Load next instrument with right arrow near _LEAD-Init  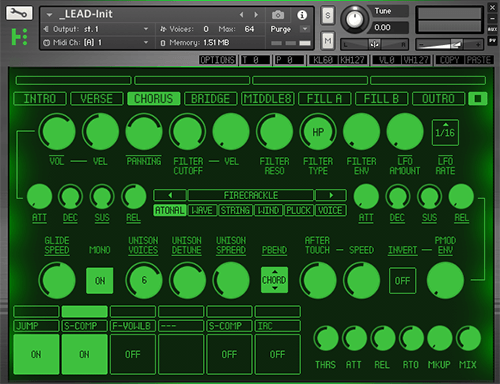point(256,15)
